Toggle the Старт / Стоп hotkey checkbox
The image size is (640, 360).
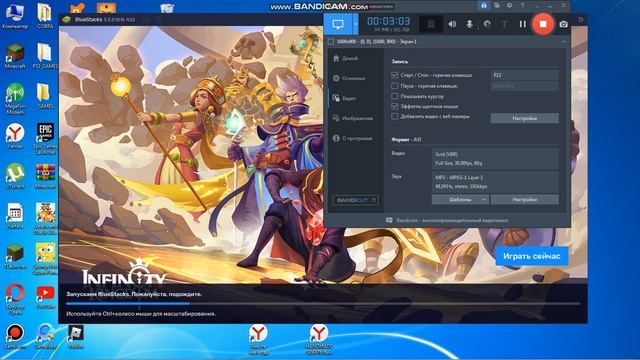coord(394,75)
